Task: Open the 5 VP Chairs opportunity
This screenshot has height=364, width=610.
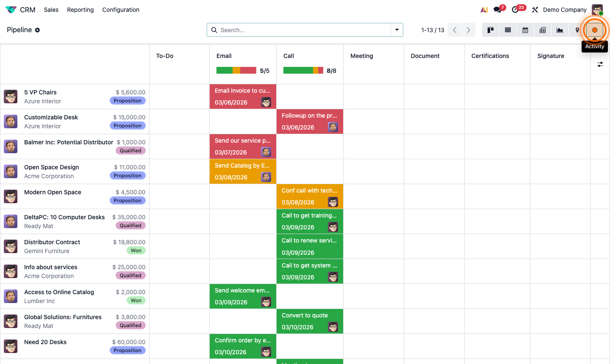Action: point(40,92)
